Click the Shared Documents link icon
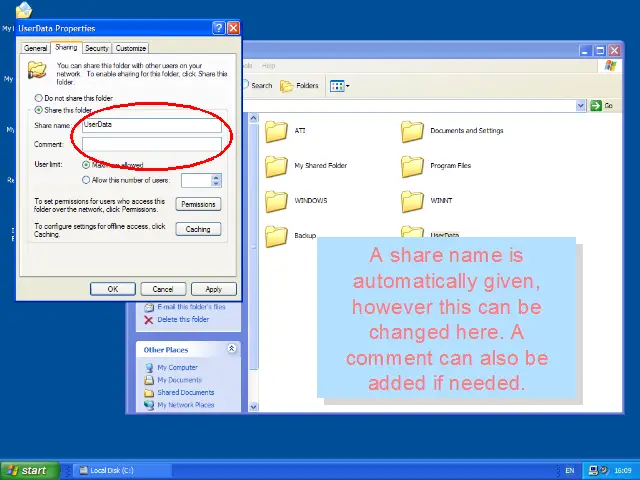The height and width of the screenshot is (480, 640). click(149, 393)
